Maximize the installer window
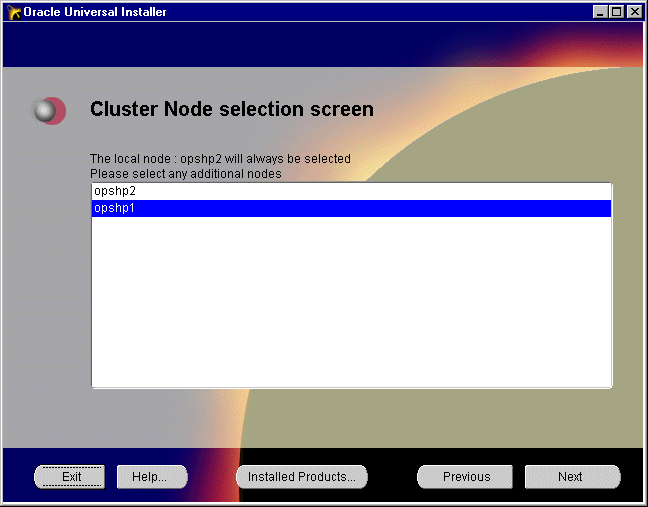Image resolution: width=648 pixels, height=507 pixels. [x=617, y=12]
